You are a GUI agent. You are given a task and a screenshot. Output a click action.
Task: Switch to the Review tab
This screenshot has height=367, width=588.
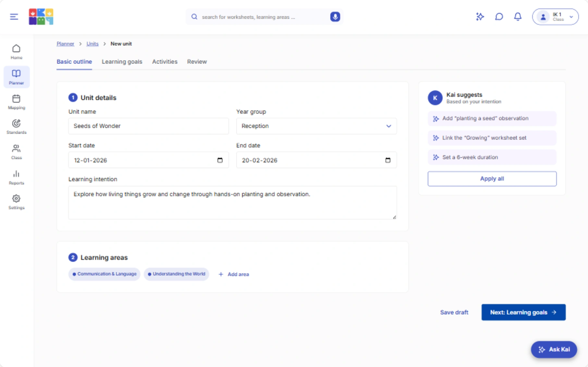pos(197,62)
